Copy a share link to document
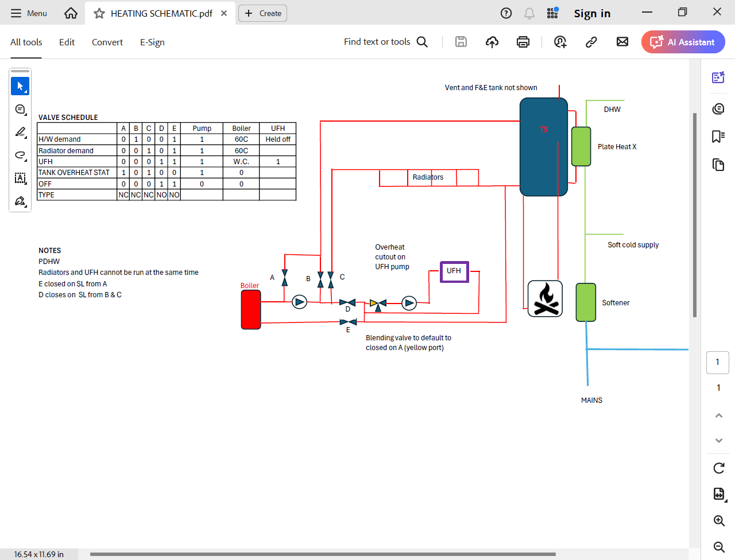 click(591, 42)
